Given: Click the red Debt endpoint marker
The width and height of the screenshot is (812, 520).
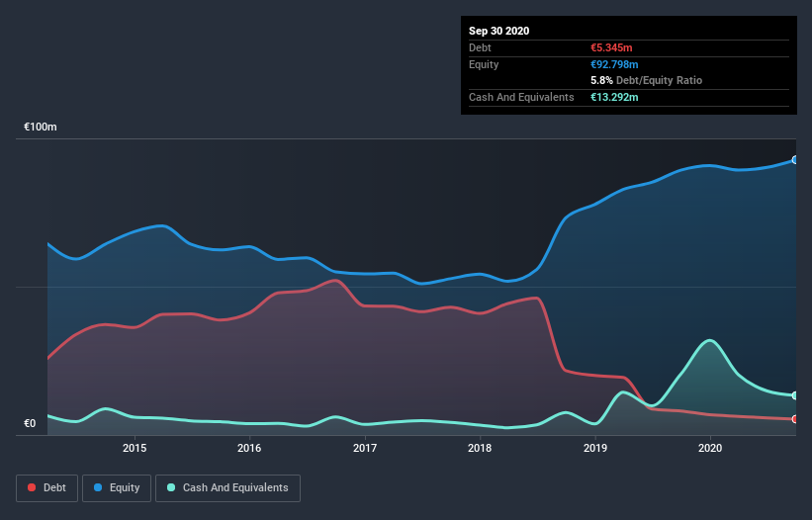Looking at the screenshot, I should point(795,419).
